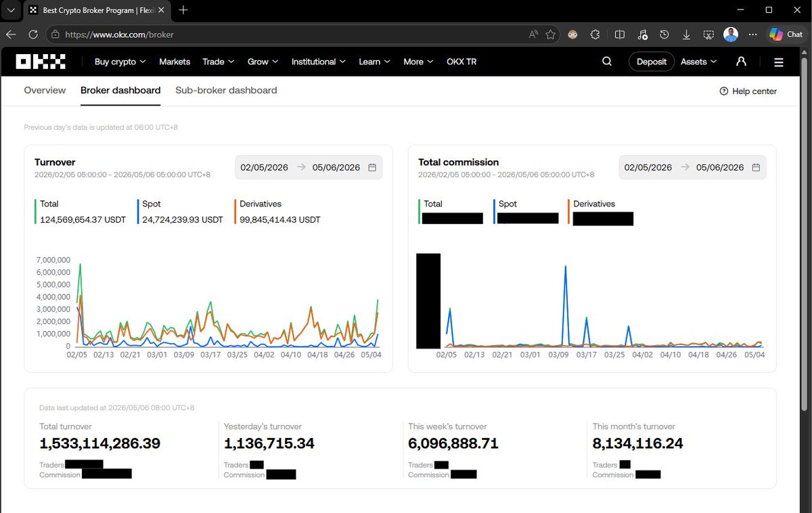Click the lock icon in the address bar
Screen dimensions: 812x513
55,34
